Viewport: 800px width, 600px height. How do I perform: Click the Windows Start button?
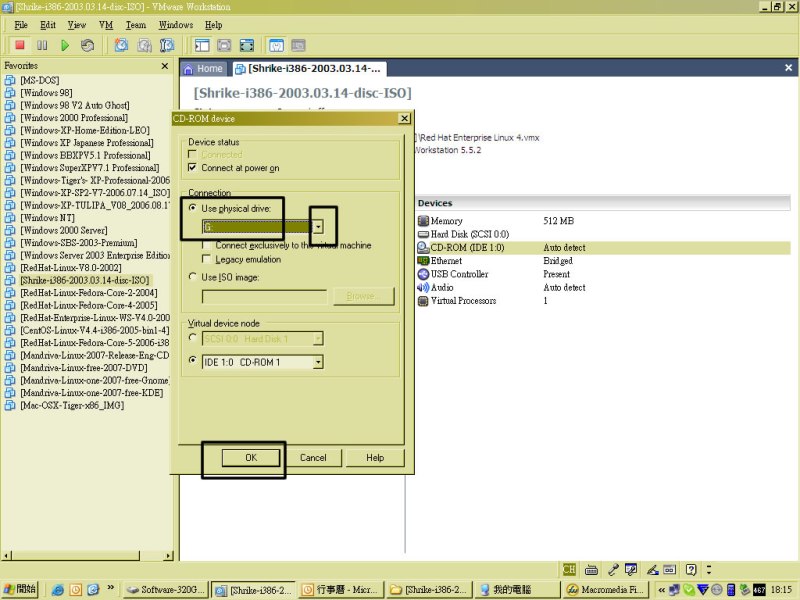coord(20,589)
